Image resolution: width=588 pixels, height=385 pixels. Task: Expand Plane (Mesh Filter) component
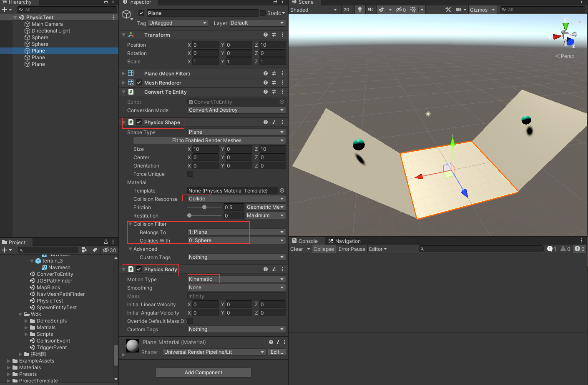pyautogui.click(x=124, y=73)
